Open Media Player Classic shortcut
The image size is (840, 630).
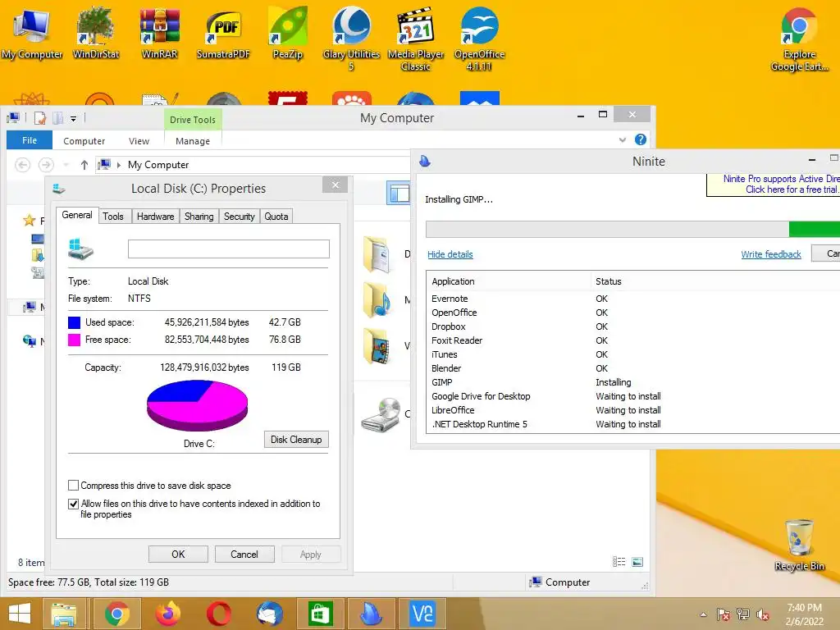tap(416, 39)
